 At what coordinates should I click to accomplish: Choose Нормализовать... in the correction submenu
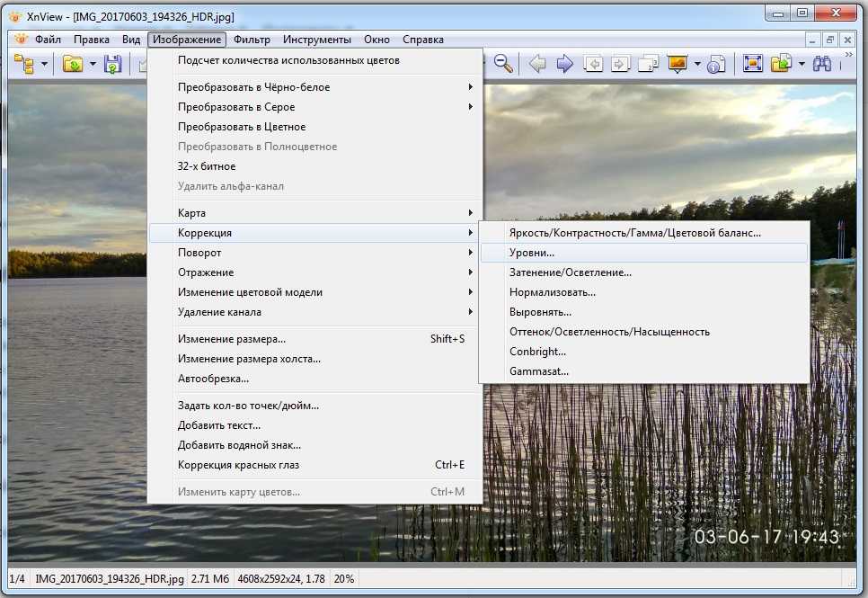coord(552,292)
